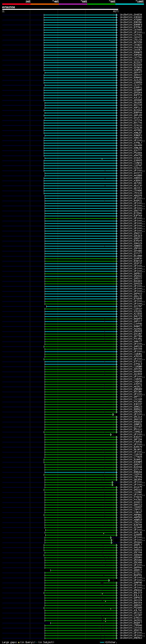
Task: Open hit UniRef100_B8LDI9
Action: click(131, 593)
